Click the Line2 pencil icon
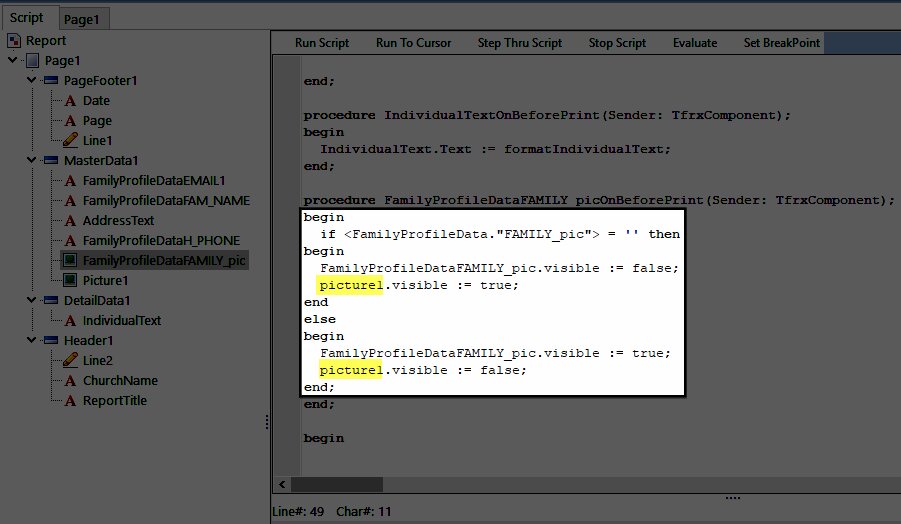 pyautogui.click(x=70, y=360)
